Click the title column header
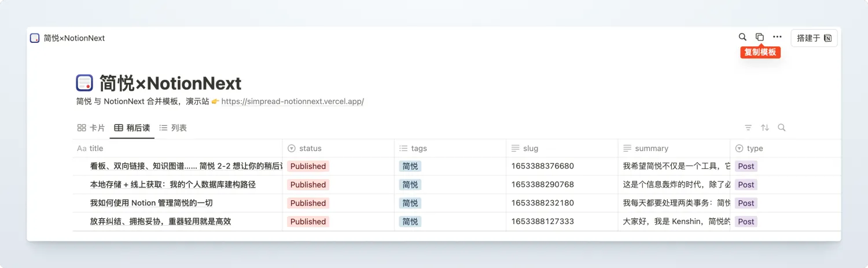The height and width of the screenshot is (268, 868). click(178, 148)
